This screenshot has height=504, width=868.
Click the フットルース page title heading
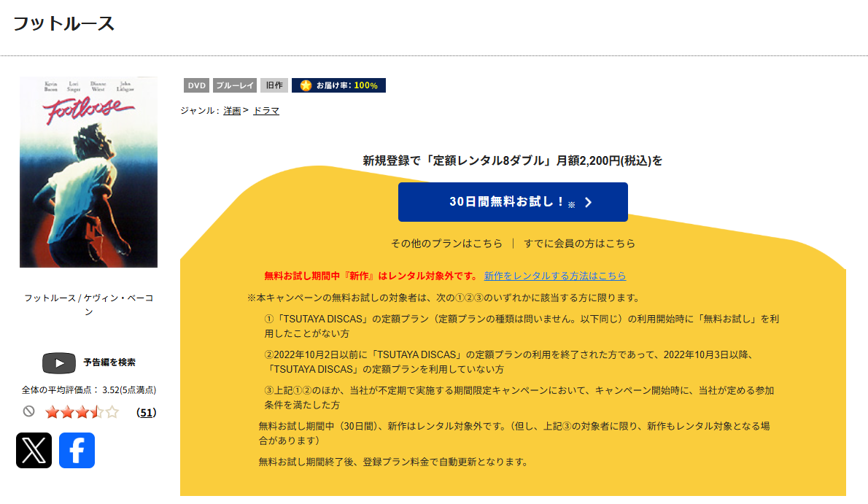point(63,24)
